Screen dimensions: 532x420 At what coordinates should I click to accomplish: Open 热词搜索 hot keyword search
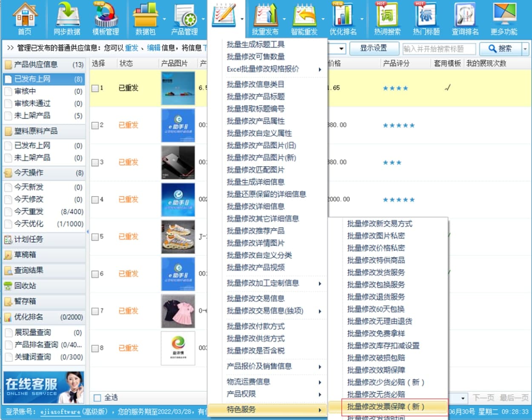pos(387,19)
